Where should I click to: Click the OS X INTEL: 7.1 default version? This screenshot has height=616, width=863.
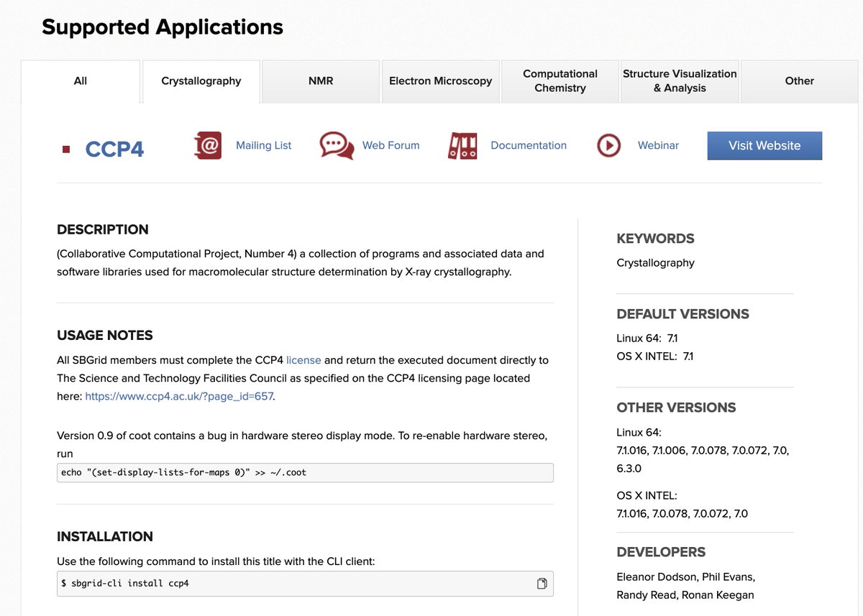655,356
